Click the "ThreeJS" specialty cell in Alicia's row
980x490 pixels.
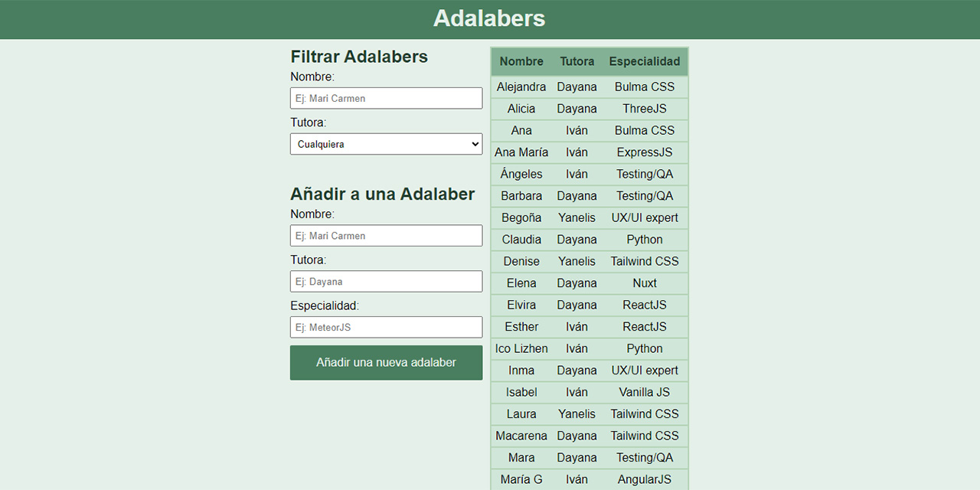pyautogui.click(x=644, y=108)
